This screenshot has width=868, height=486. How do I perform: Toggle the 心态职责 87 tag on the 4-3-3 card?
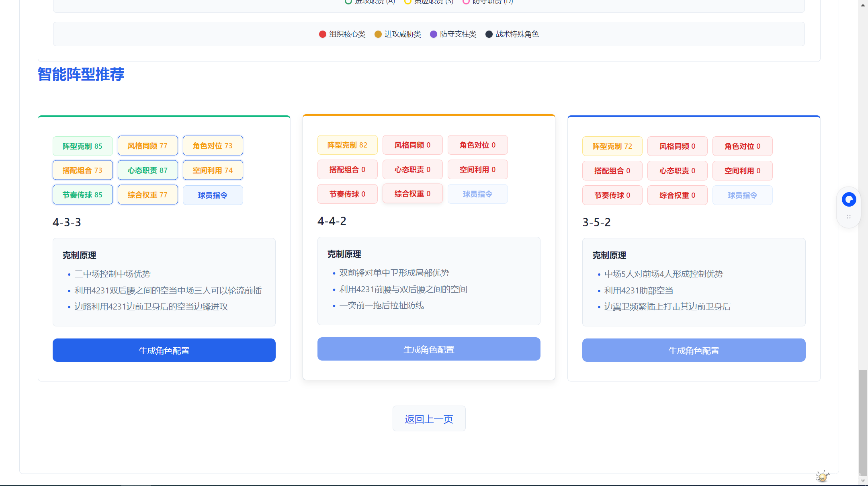click(x=147, y=170)
